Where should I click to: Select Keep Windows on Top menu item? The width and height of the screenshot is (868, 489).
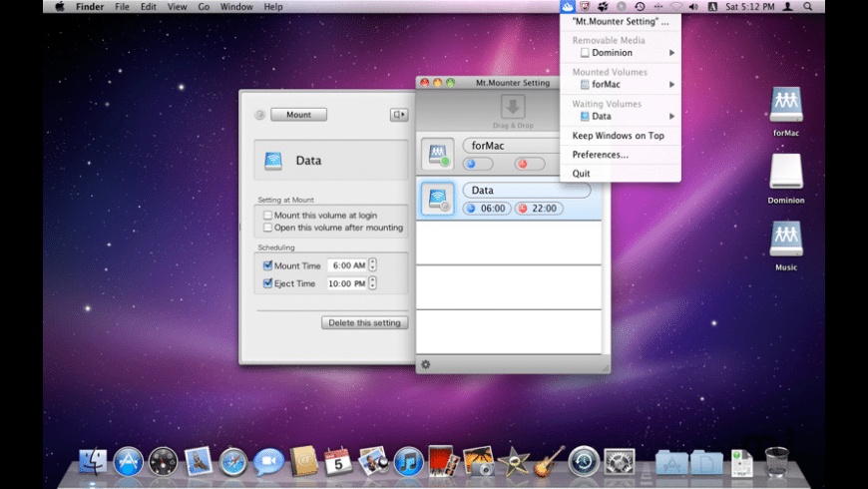click(x=618, y=136)
